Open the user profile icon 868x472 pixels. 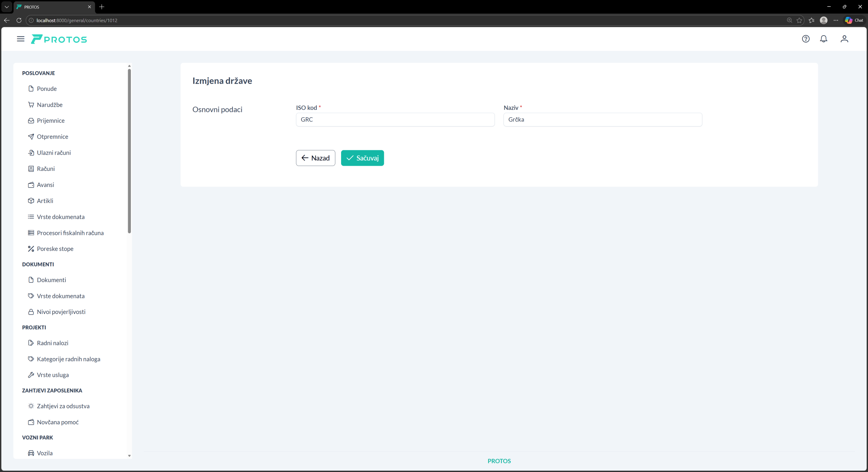coord(844,39)
